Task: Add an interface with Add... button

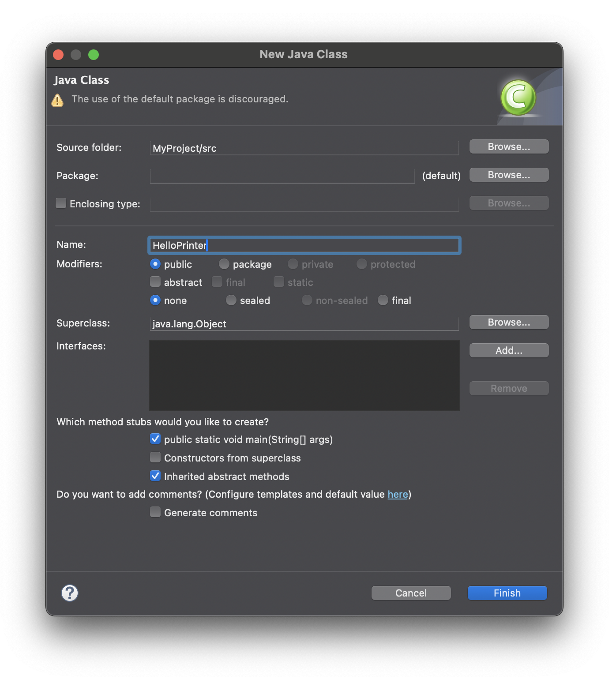Action: click(509, 351)
